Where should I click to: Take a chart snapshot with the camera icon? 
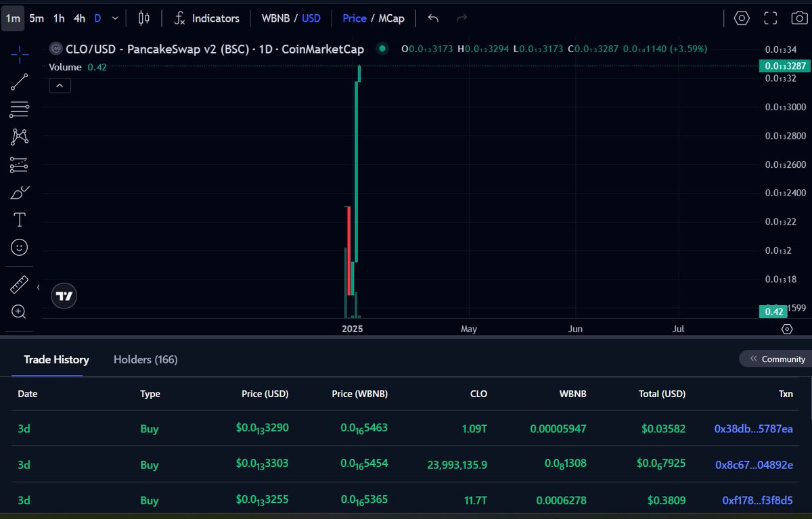click(x=800, y=18)
